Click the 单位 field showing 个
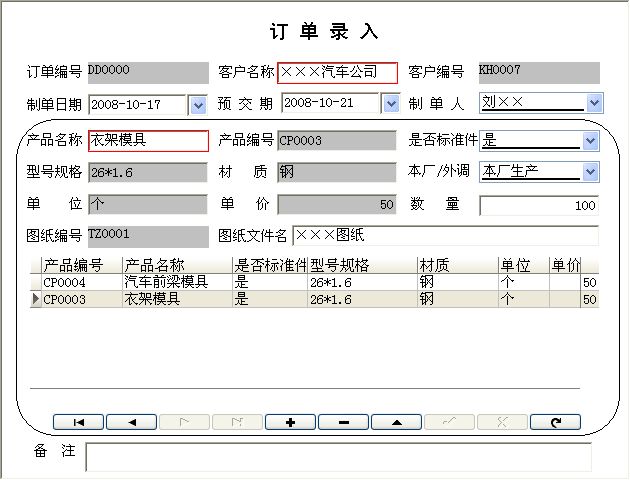 point(148,204)
